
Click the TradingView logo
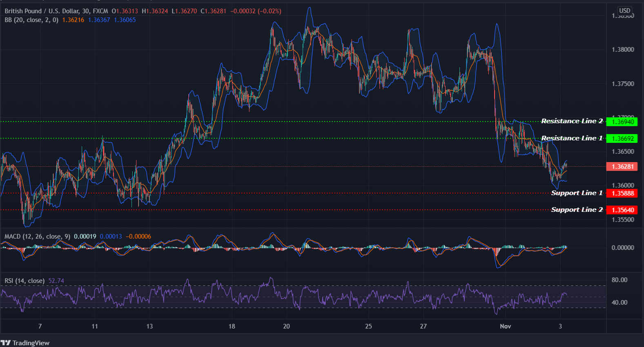tap(25, 343)
